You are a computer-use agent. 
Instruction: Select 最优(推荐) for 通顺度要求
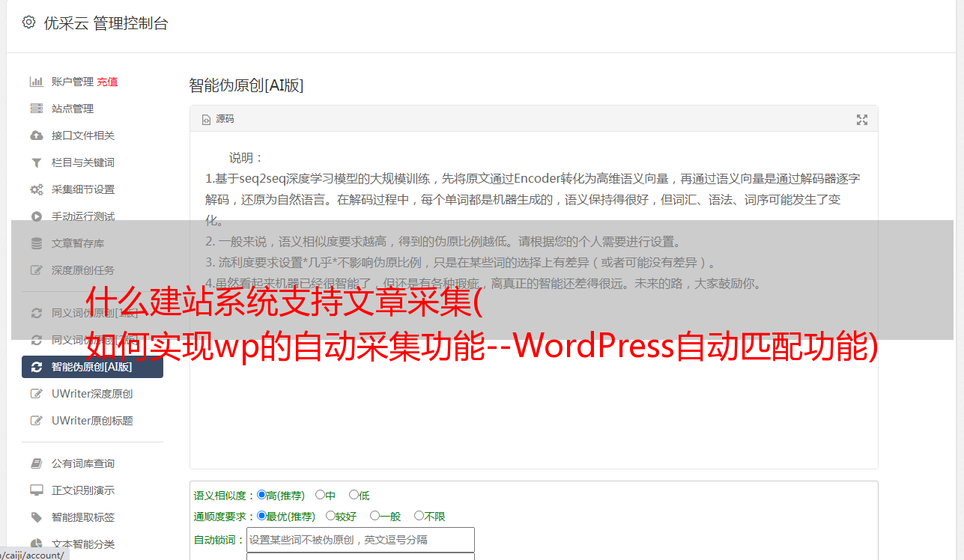[x=261, y=516]
